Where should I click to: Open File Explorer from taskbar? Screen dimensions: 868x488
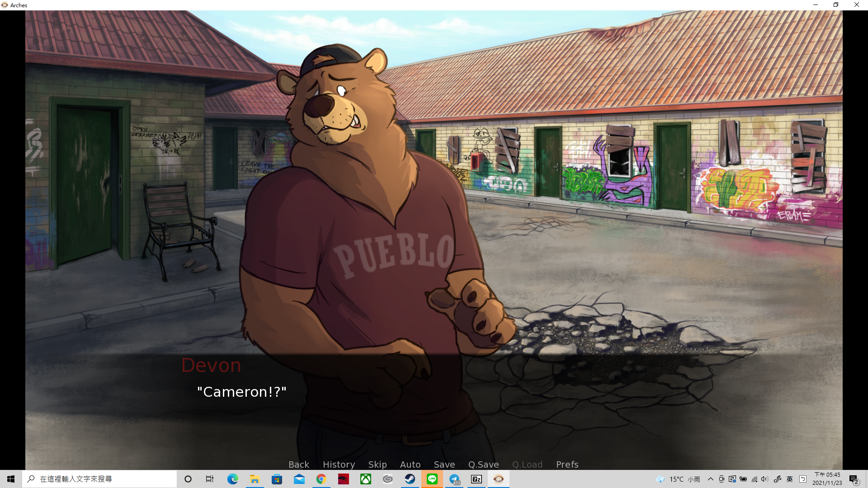pos(255,479)
